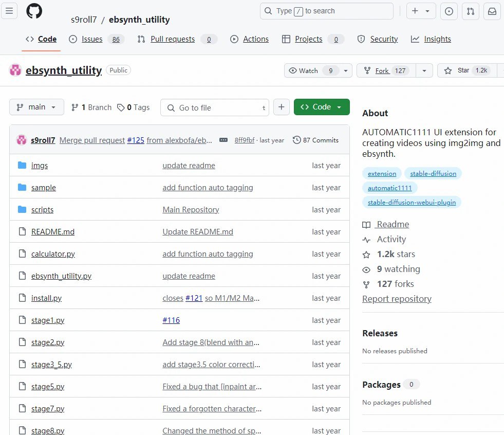View the 9 watching list
Screen dimensions: 504x435
(391, 269)
